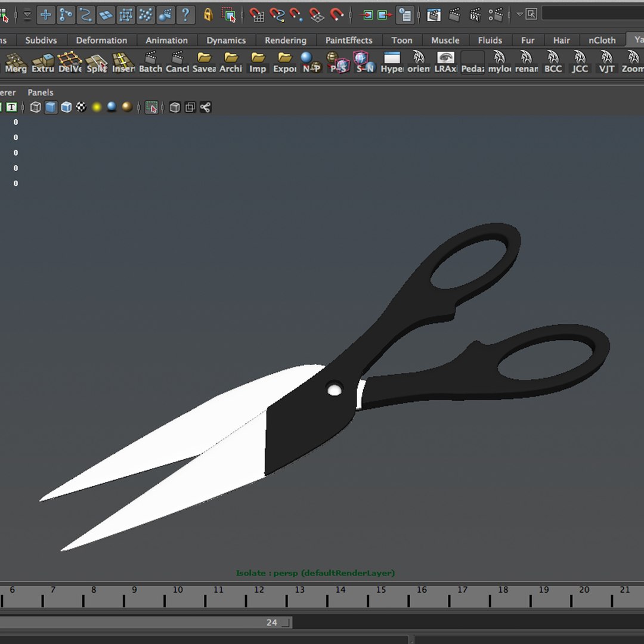Open the Dynamics shelf tab
Screen dimensions: 644x644
[x=226, y=41]
